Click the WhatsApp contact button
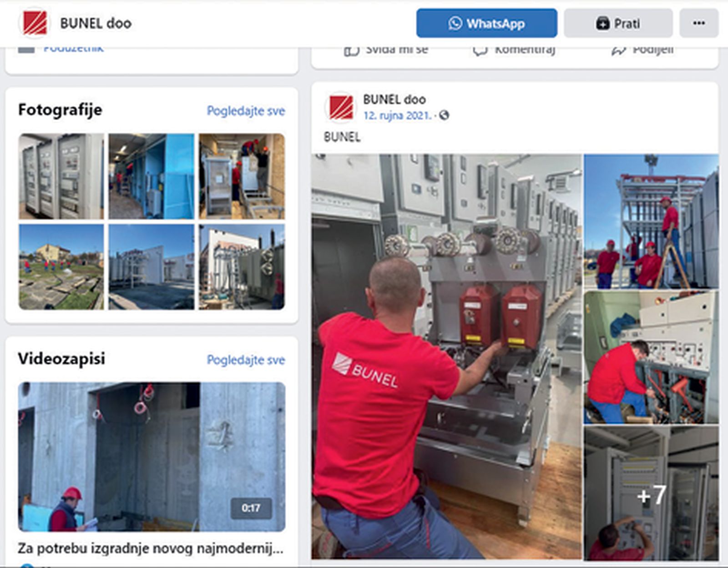This screenshot has width=728, height=568. click(x=486, y=23)
